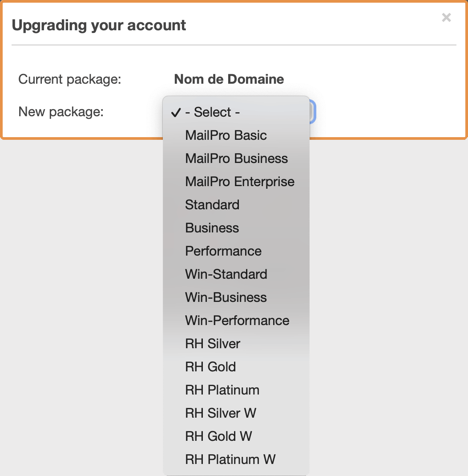The height and width of the screenshot is (476, 468).
Task: Pick RH Silver W package
Action: click(236, 413)
